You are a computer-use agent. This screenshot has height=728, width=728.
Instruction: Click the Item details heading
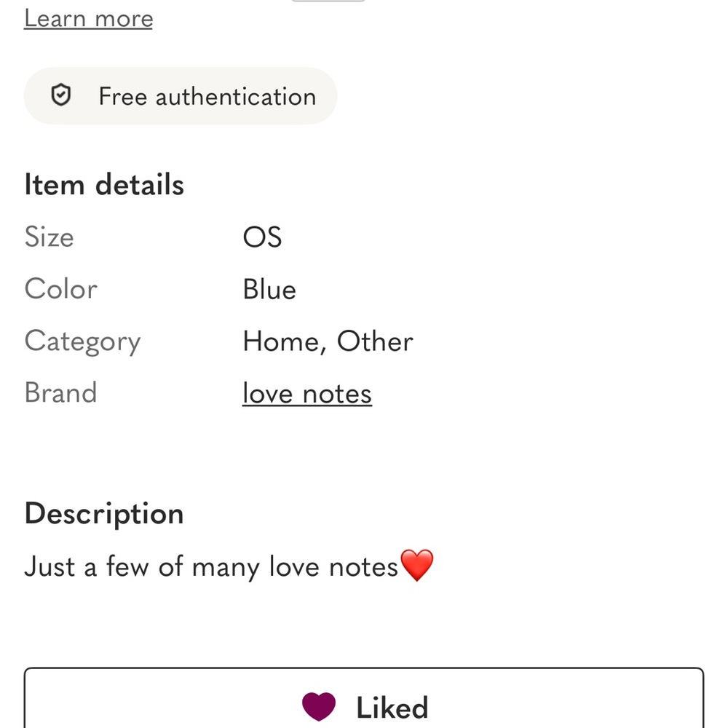click(x=103, y=184)
